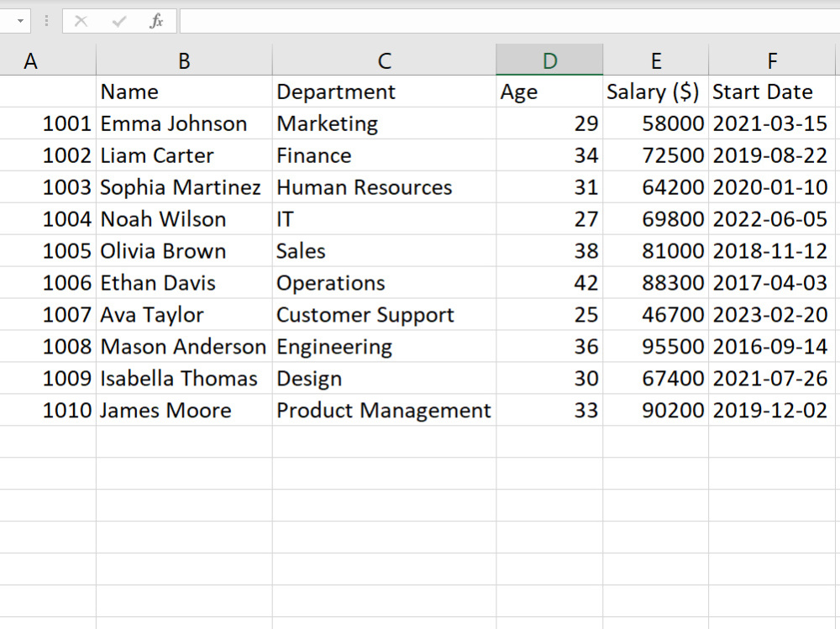Select cell with age 42

(x=549, y=282)
